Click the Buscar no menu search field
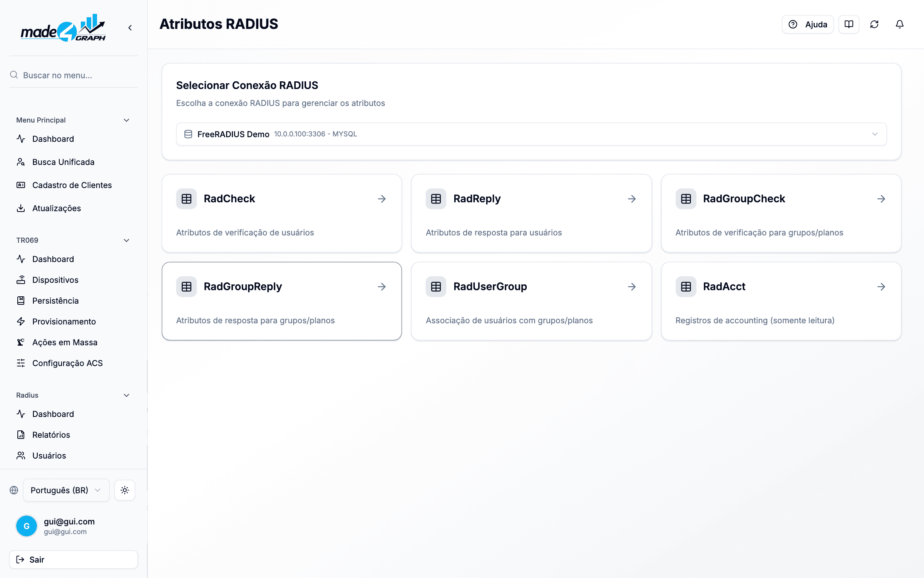Viewport: 924px width, 578px height. point(74,75)
